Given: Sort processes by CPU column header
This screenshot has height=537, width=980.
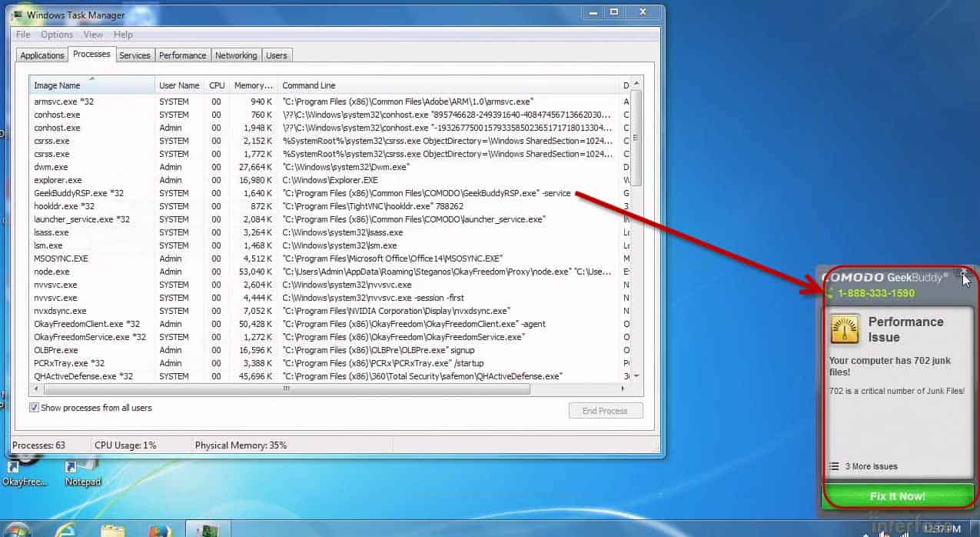Looking at the screenshot, I should pos(217,85).
